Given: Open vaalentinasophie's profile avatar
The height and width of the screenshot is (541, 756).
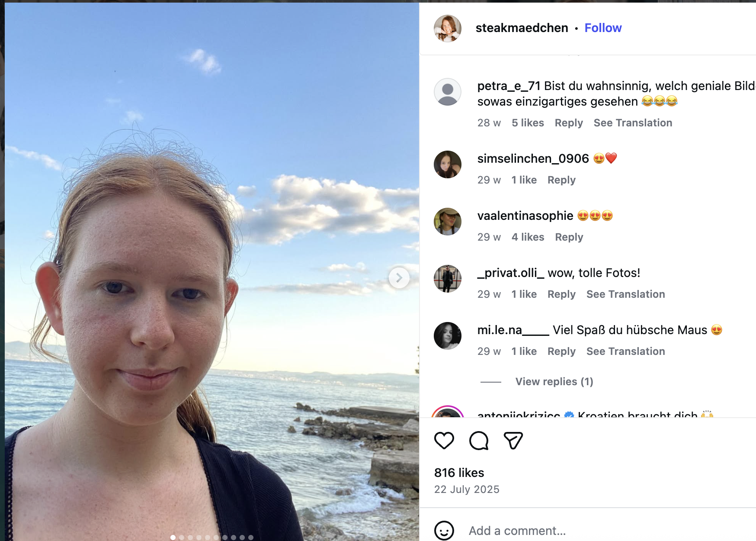Looking at the screenshot, I should 448,222.
